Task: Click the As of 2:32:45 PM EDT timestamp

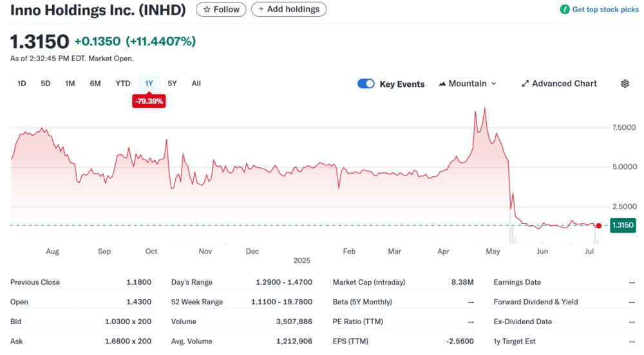Action: [72, 59]
